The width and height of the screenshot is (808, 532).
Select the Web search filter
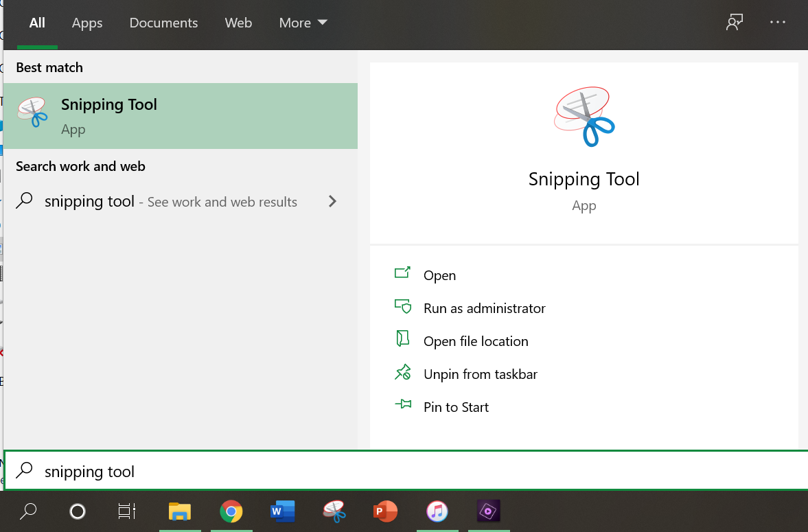click(x=238, y=22)
